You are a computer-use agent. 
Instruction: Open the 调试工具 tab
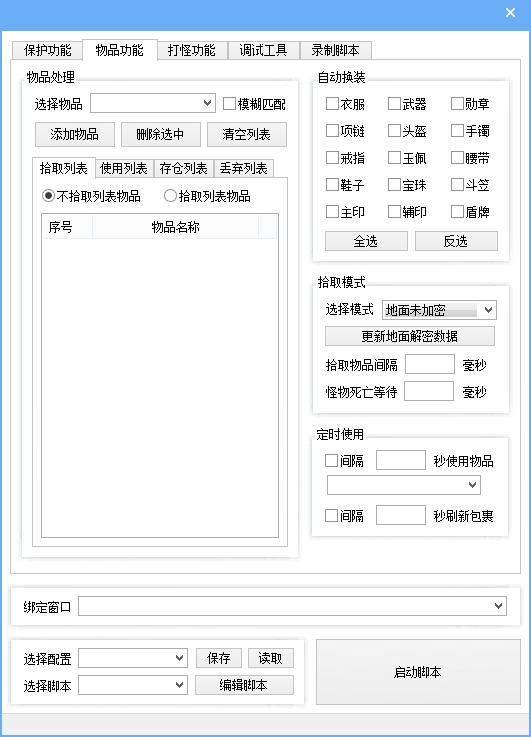click(x=263, y=50)
